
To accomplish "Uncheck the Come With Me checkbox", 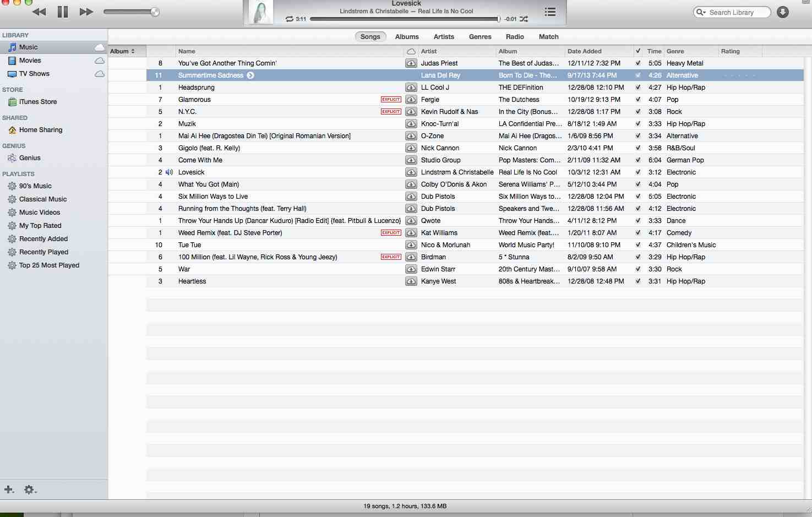I will click(x=638, y=160).
